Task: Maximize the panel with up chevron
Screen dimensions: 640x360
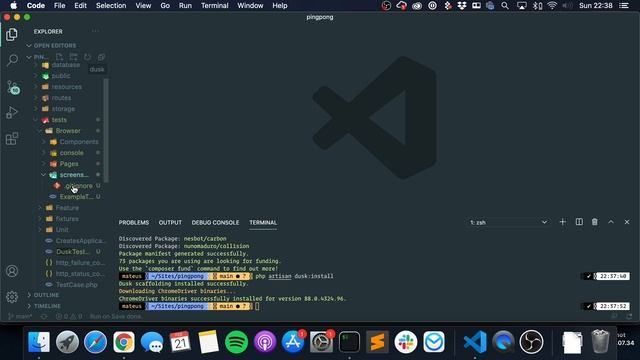Action: coord(611,222)
